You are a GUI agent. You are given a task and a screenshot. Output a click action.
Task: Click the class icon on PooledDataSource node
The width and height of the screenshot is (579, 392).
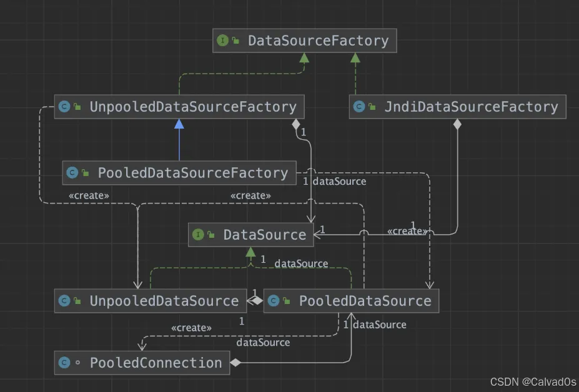(273, 301)
